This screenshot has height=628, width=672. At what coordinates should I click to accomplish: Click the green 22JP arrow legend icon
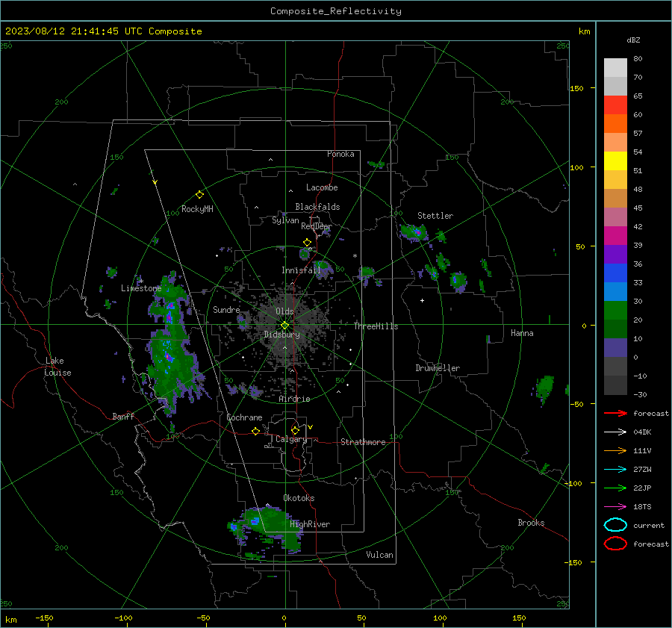click(x=615, y=488)
